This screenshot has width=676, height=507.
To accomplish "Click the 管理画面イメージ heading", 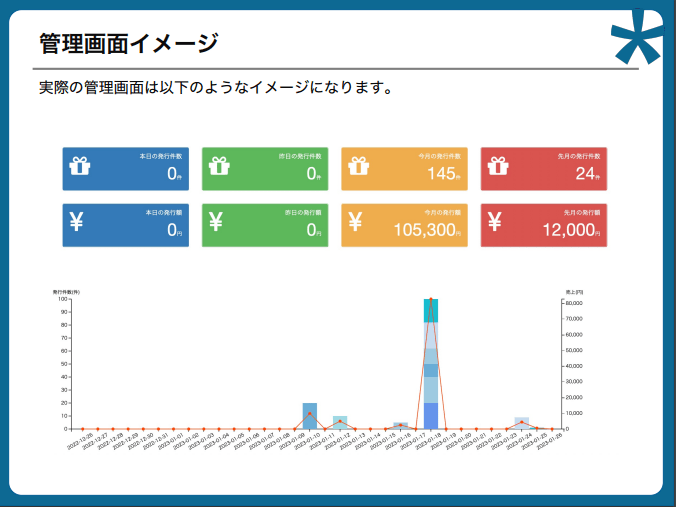I will coord(128,43).
